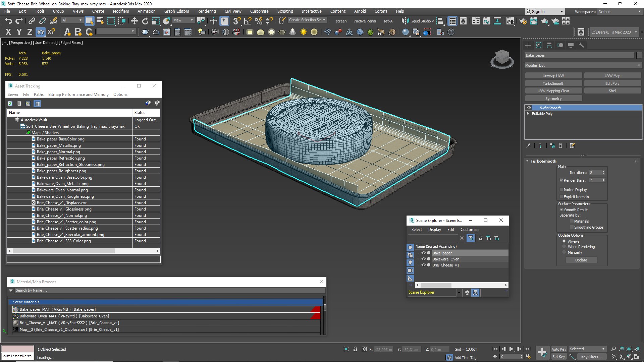Select the When Rendering radio button

564,247
